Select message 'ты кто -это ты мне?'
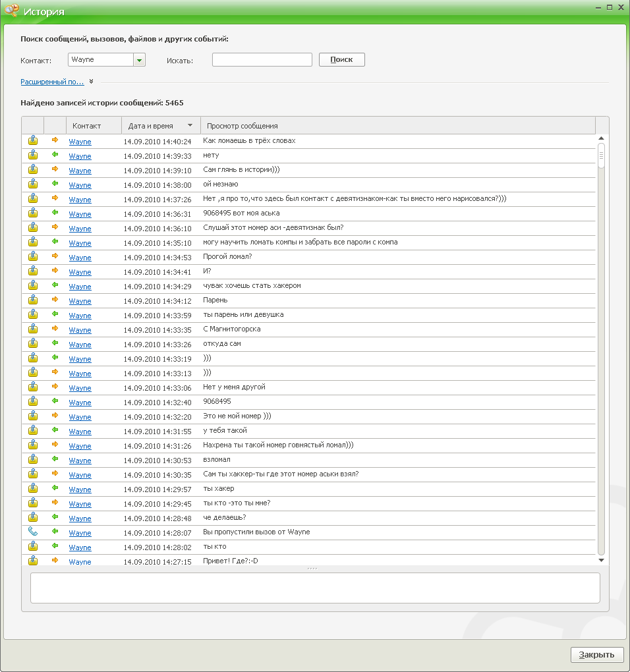The image size is (630, 672). tap(237, 503)
